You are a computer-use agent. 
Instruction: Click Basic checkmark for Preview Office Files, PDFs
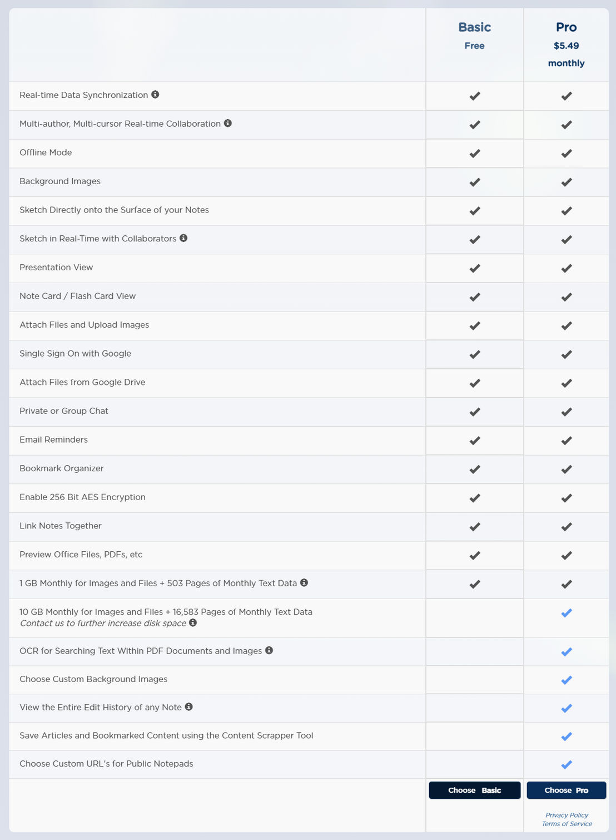point(475,556)
